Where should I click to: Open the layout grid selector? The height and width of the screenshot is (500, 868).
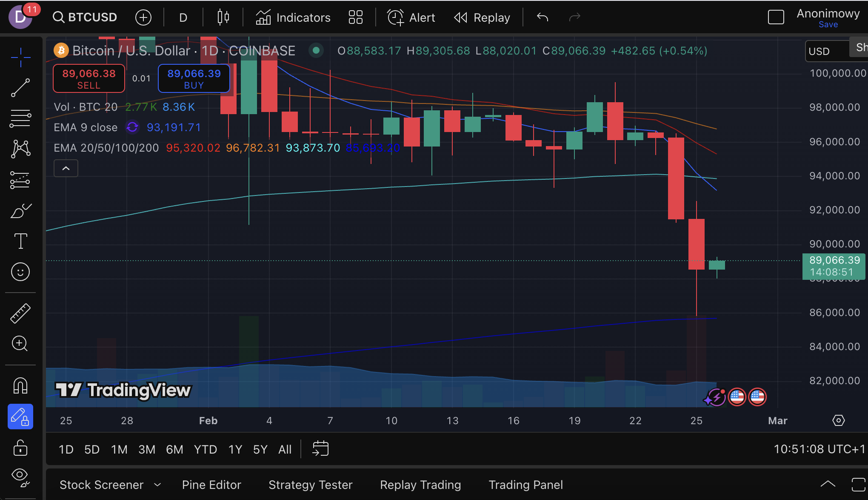click(355, 17)
